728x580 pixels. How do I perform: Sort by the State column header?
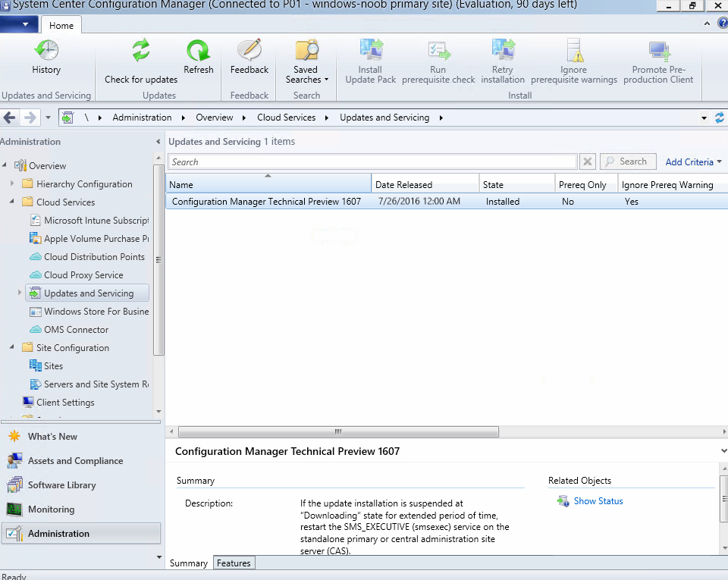(x=517, y=184)
